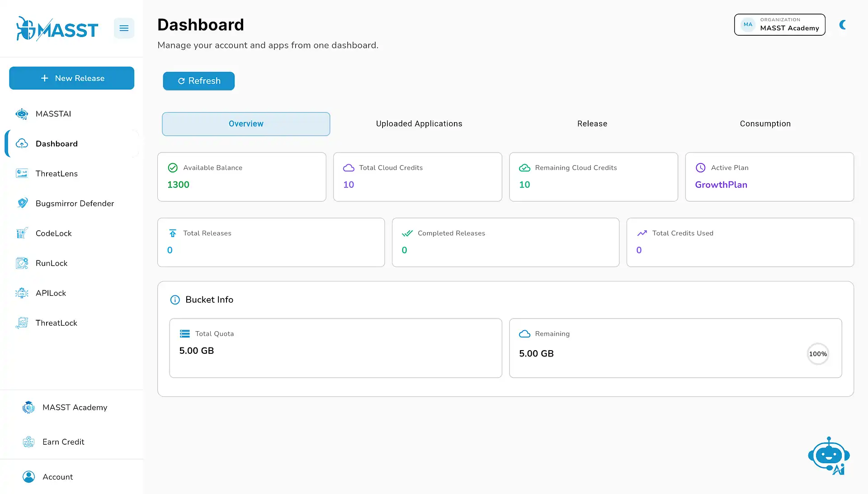This screenshot has width=868, height=494.
Task: Click the New Release button
Action: (x=71, y=78)
